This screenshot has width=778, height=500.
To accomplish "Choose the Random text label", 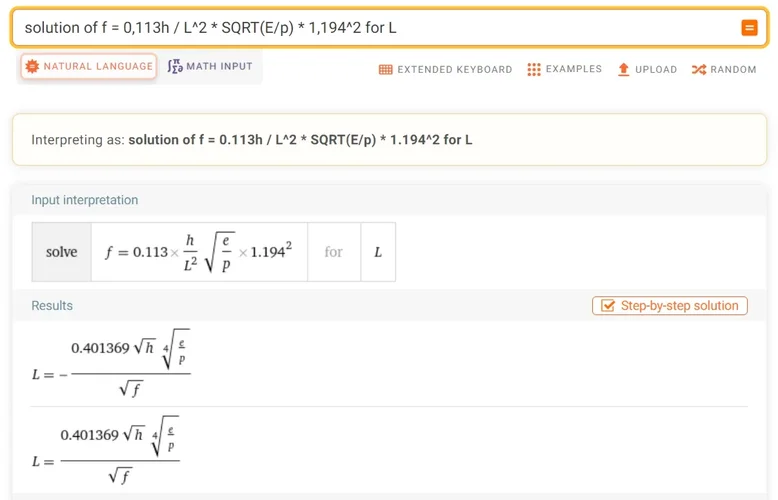I will coord(733,70).
